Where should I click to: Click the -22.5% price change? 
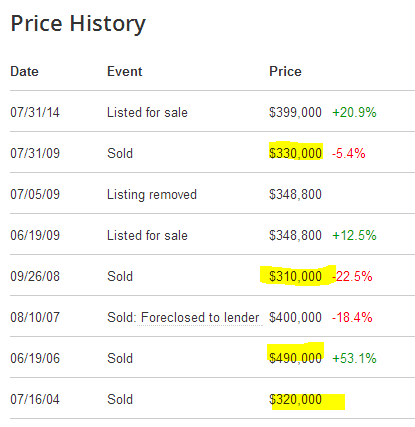click(x=352, y=276)
